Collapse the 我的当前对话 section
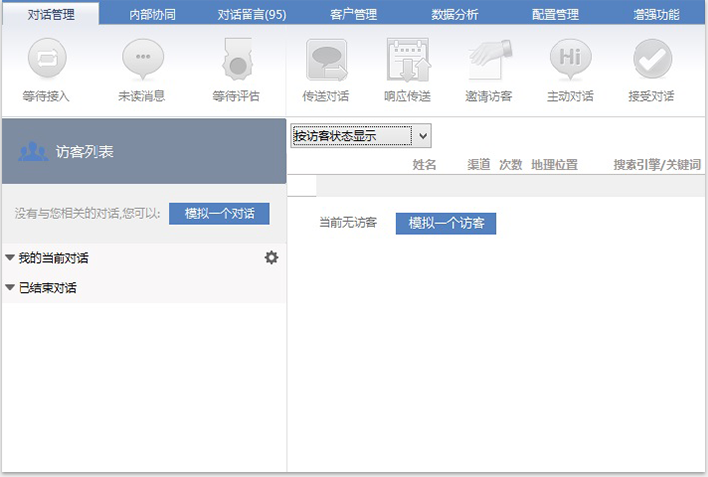Image resolution: width=708 pixels, height=477 pixels. click(x=10, y=258)
